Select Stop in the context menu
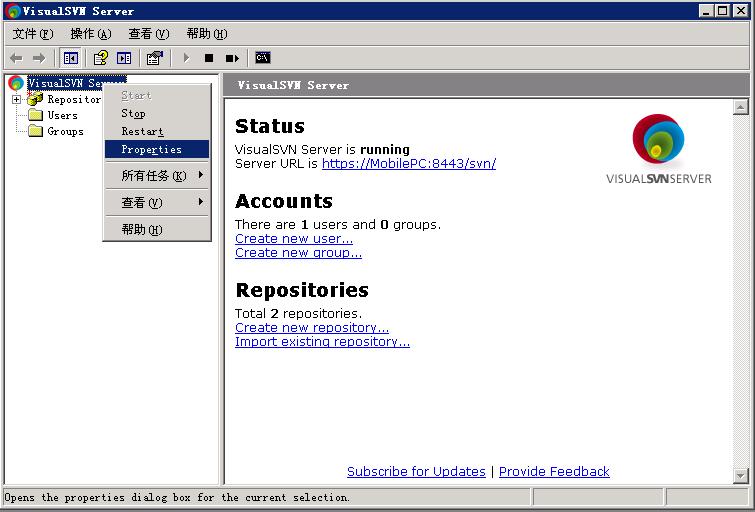The image size is (755, 512). coord(157,114)
